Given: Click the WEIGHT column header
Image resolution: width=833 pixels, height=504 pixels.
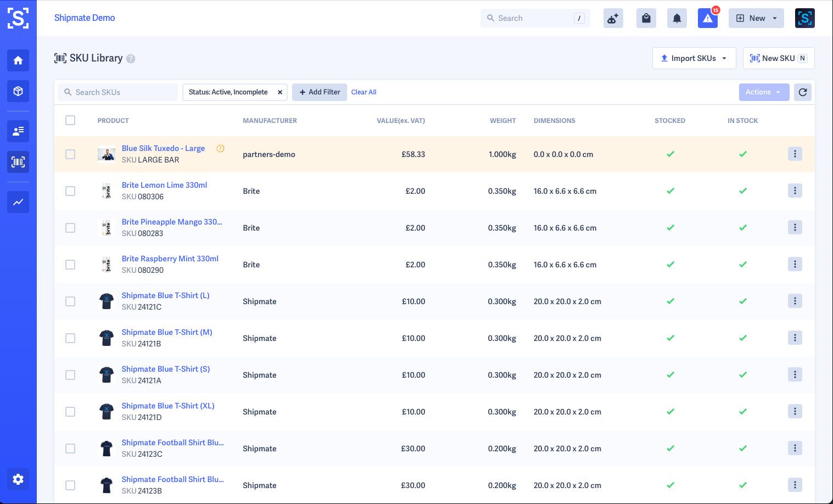Looking at the screenshot, I should (x=503, y=121).
